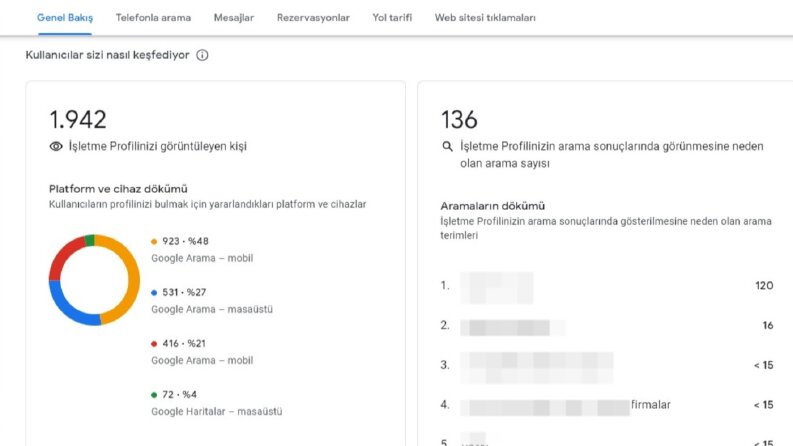
Task: Open the Mesajlar tab
Action: tap(234, 18)
